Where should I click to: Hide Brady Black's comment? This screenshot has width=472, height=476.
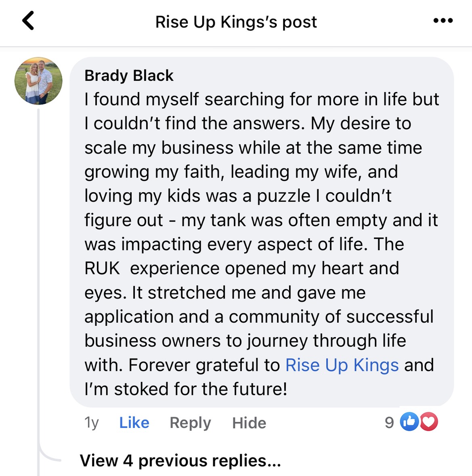(249, 423)
